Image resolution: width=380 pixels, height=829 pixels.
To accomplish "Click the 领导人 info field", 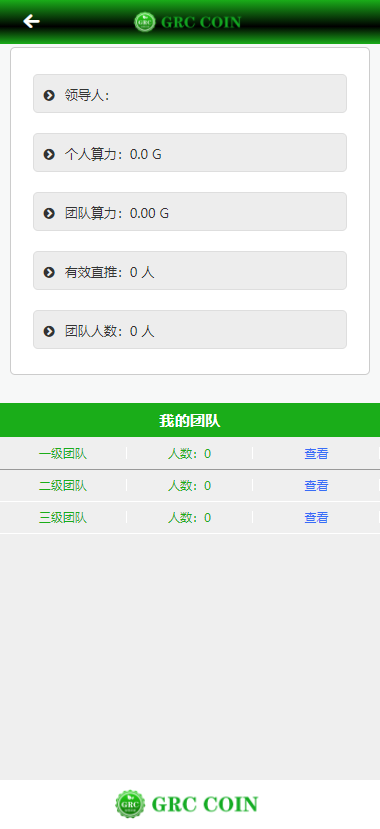I will pos(190,94).
